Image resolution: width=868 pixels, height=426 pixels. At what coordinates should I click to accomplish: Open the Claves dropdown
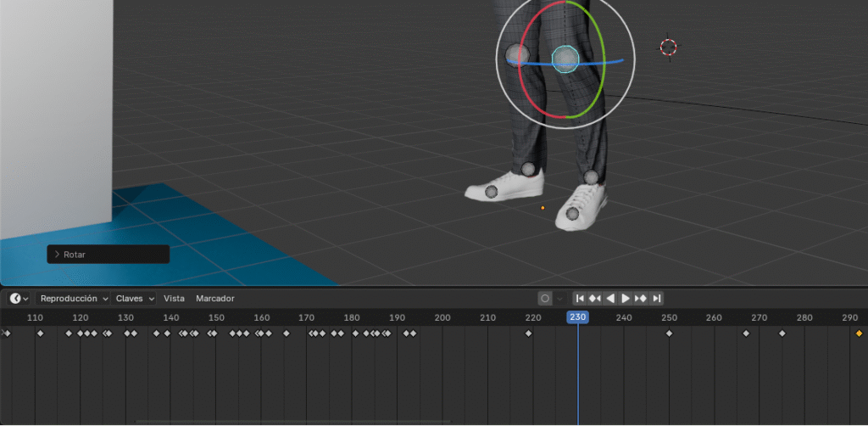pos(135,299)
